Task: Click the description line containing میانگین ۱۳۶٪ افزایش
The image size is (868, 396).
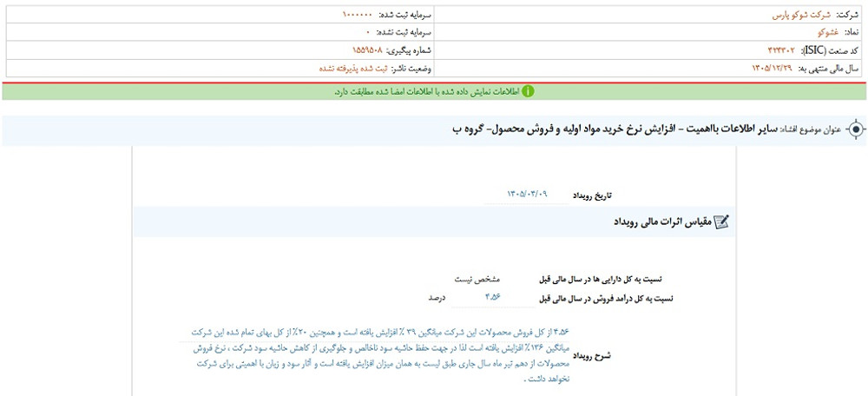Action: [381, 348]
